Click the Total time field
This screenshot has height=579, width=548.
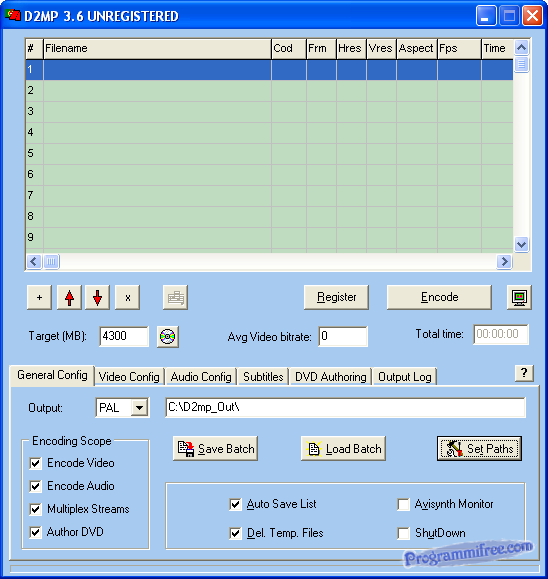click(501, 334)
